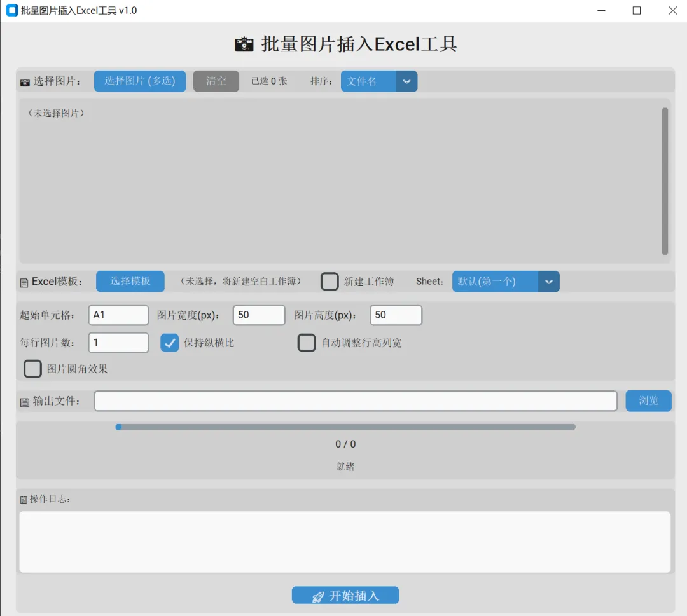Image resolution: width=687 pixels, height=616 pixels.
Task: Click the insertion progress bar
Action: pos(345,427)
